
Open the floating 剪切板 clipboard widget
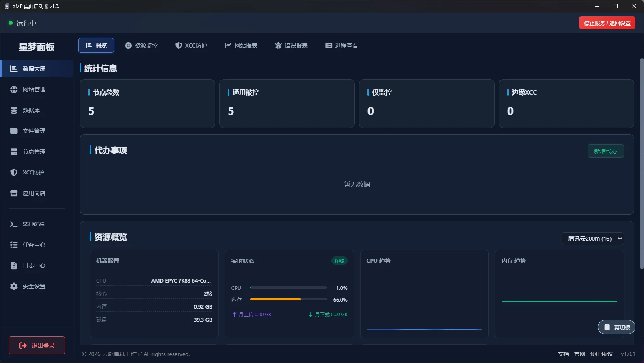(x=616, y=327)
